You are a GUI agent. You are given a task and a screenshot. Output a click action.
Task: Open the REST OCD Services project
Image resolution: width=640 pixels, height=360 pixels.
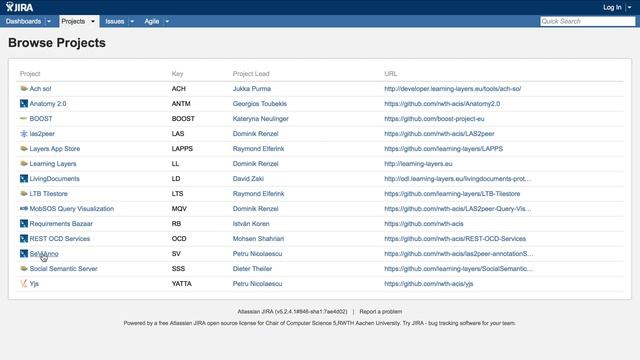pos(60,239)
